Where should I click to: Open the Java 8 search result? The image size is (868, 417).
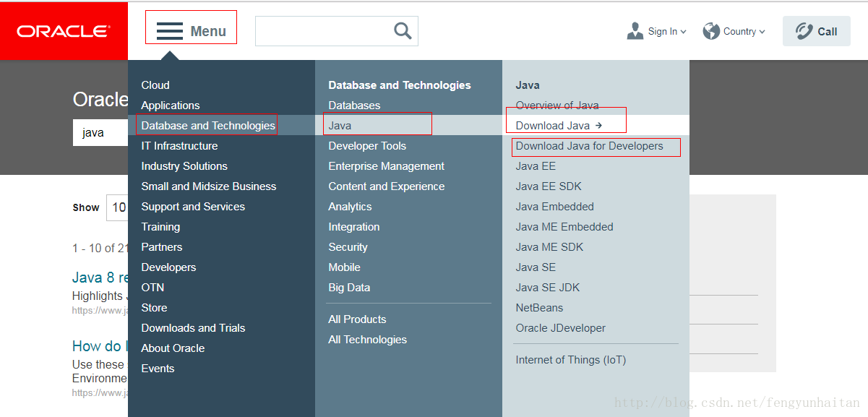click(100, 278)
